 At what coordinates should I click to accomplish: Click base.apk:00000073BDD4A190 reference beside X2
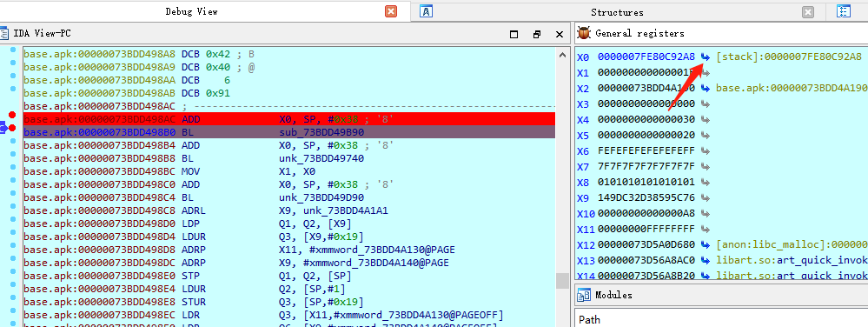(x=792, y=88)
